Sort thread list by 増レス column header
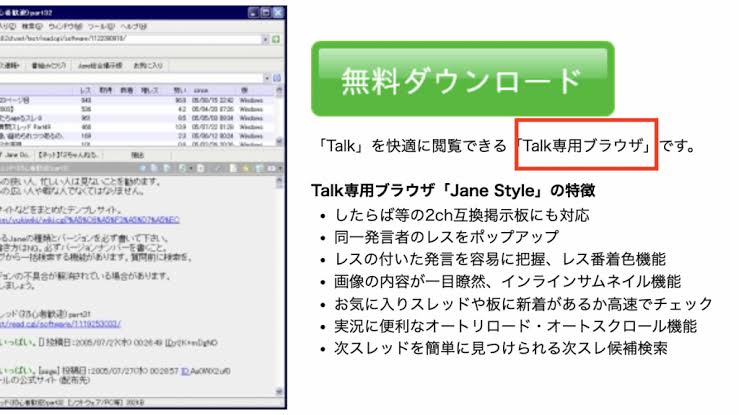The width and height of the screenshot is (739, 415). pyautogui.click(x=150, y=90)
